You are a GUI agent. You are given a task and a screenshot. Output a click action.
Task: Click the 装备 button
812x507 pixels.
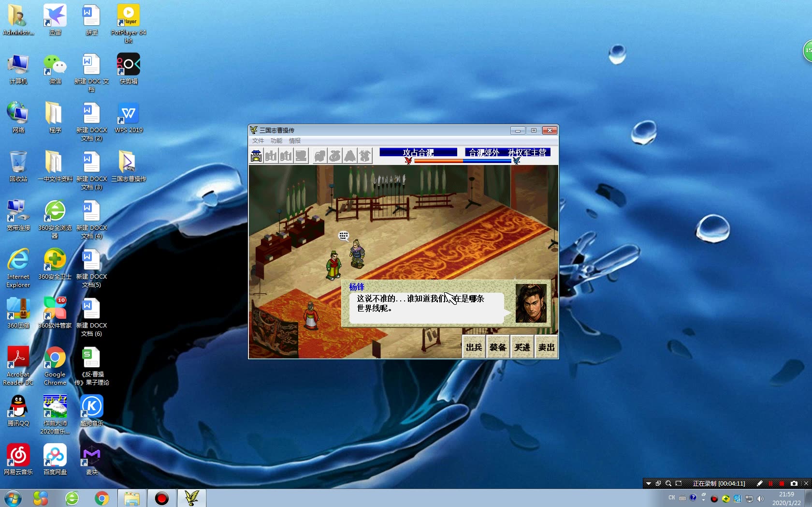click(498, 347)
